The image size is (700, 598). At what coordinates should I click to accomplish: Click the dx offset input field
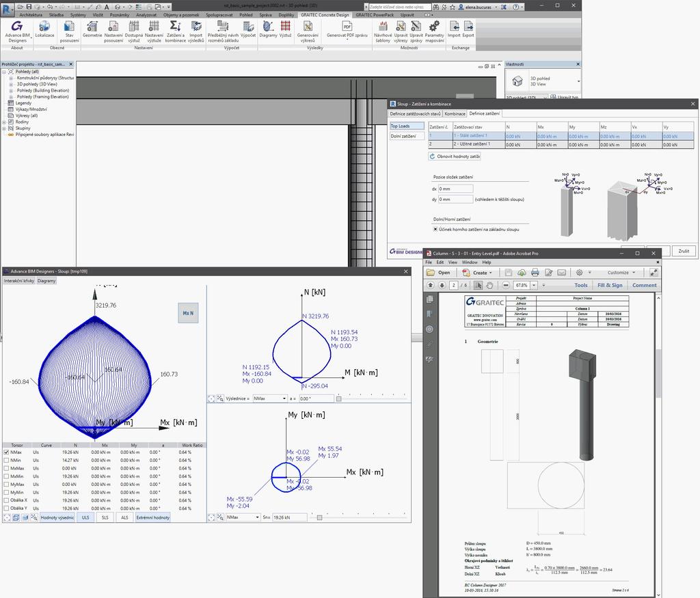click(455, 189)
